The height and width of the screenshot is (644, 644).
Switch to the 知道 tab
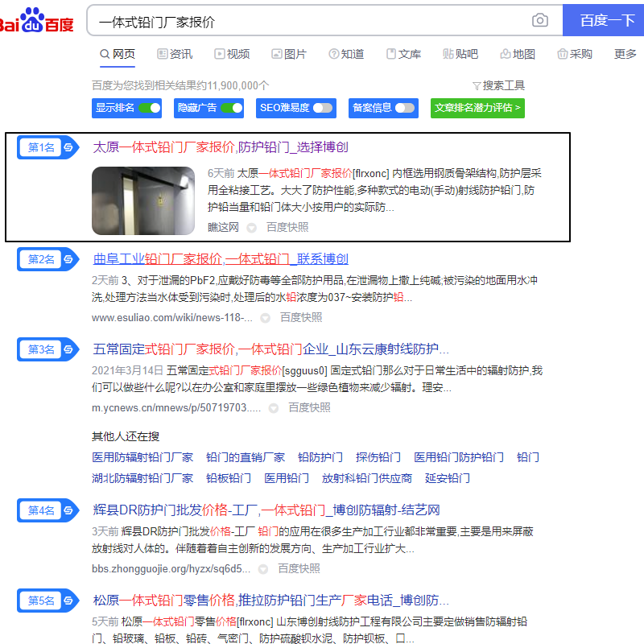pos(346,54)
